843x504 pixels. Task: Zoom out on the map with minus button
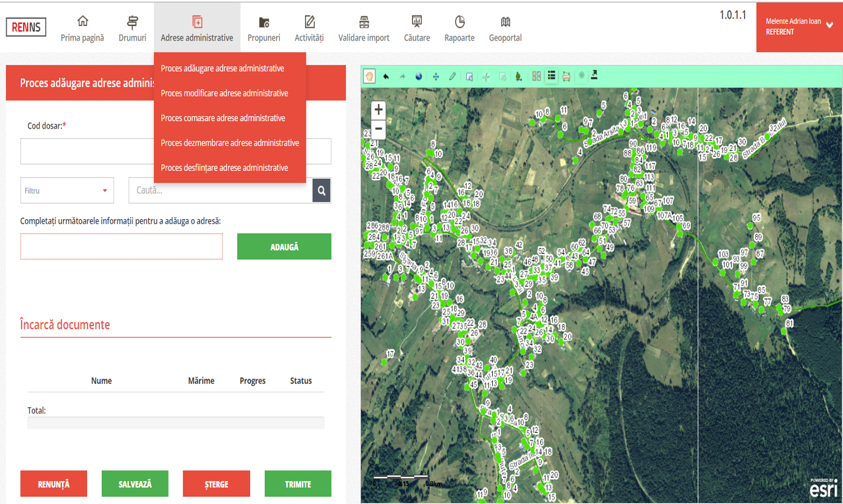pos(379,129)
